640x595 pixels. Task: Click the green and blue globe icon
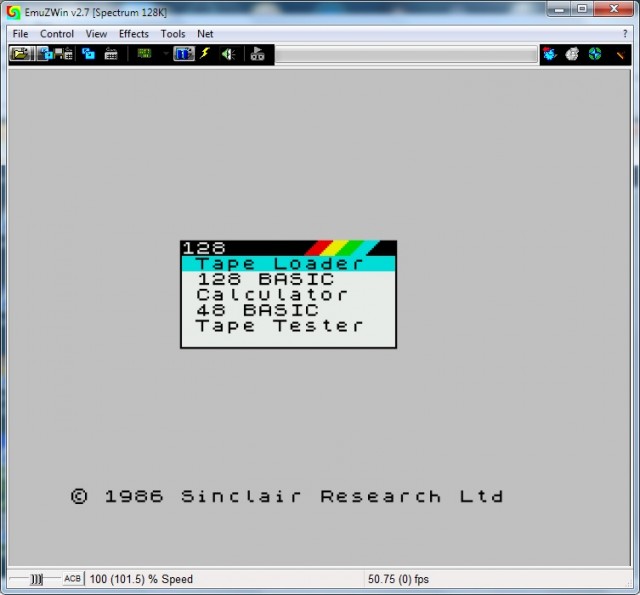[x=595, y=54]
